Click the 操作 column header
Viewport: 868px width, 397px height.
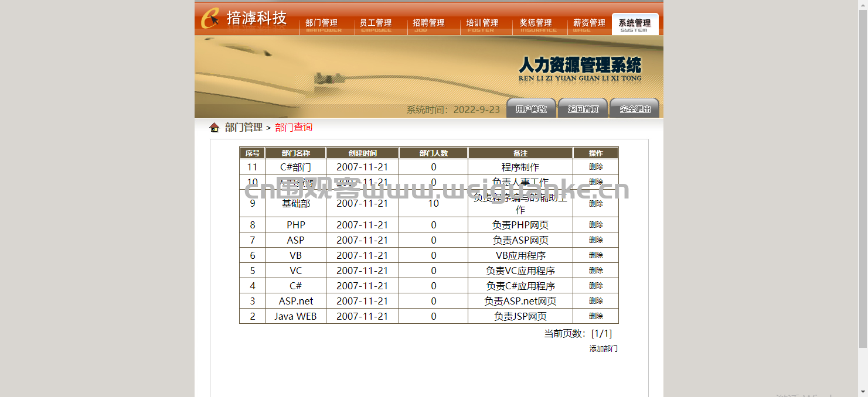596,153
